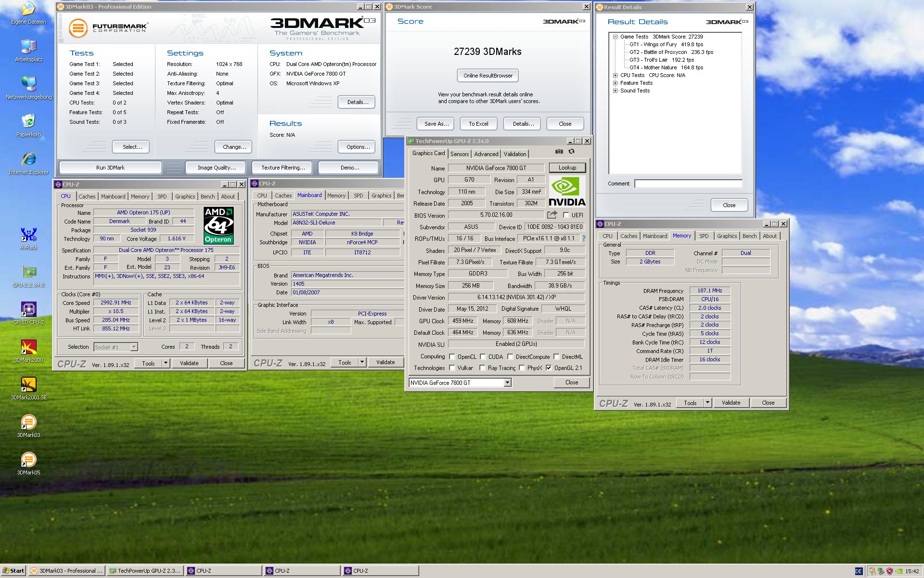Image resolution: width=924 pixels, height=578 pixels.
Task: Select the Internet Explorer desktop icon
Action: click(28, 163)
